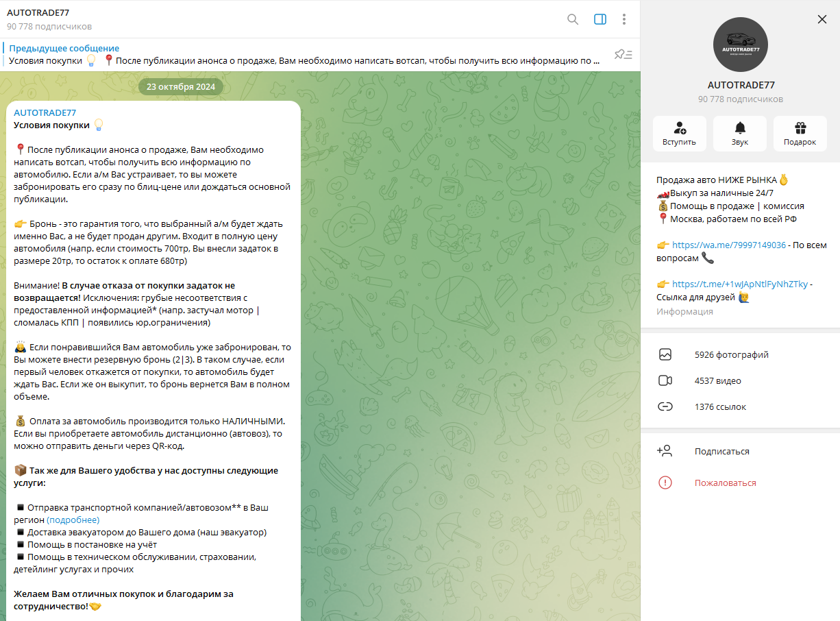The image size is (840, 621).
Task: Toggle the right info sidebar panel
Action: click(x=600, y=19)
